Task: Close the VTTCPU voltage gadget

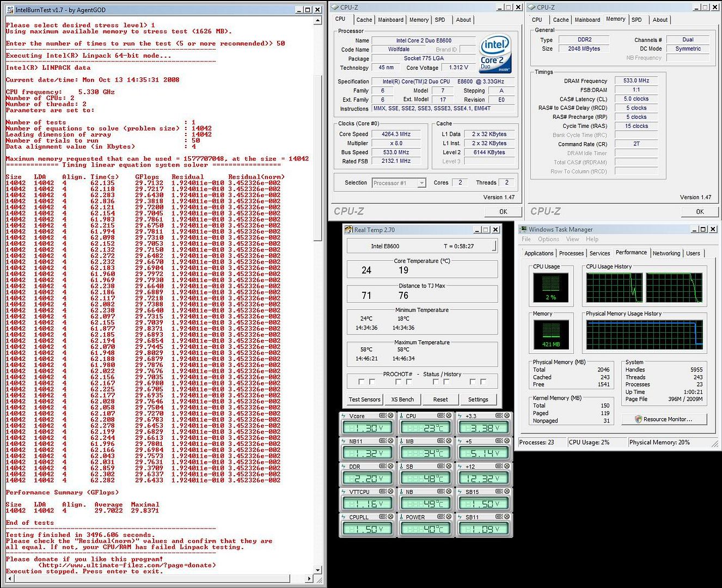Action: pos(390,492)
